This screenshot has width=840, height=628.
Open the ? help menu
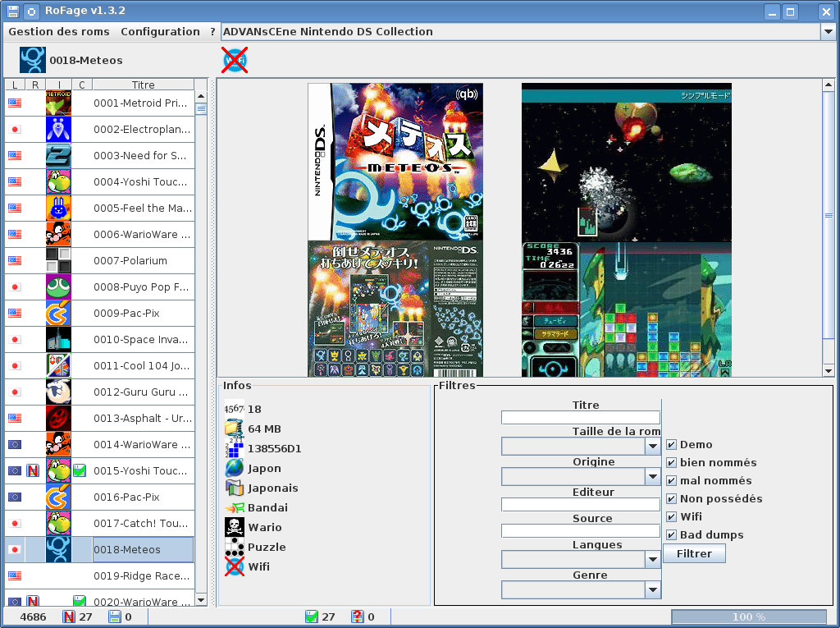click(212, 32)
